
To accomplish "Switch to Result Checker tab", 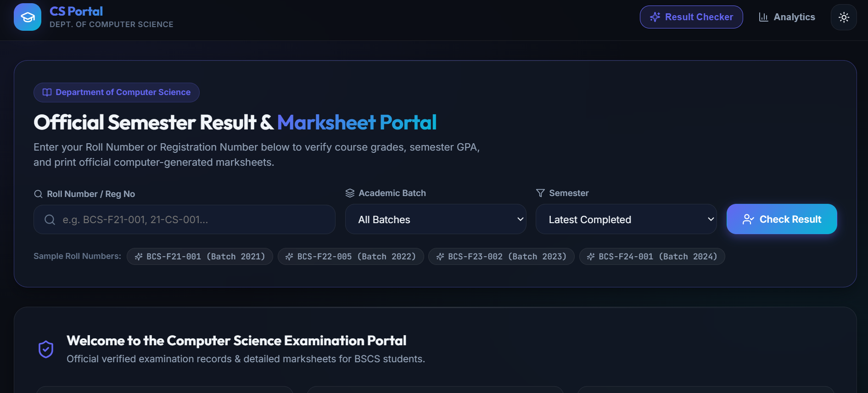I will click(x=691, y=17).
